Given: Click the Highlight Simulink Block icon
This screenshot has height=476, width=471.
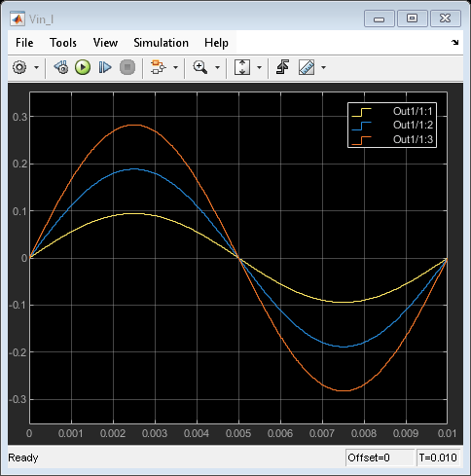Looking at the screenshot, I should pos(158,67).
